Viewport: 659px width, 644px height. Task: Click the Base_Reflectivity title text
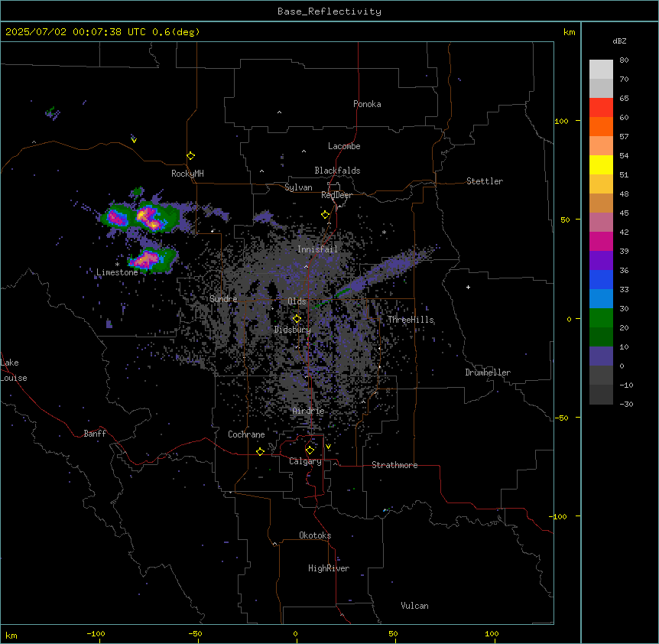(329, 11)
